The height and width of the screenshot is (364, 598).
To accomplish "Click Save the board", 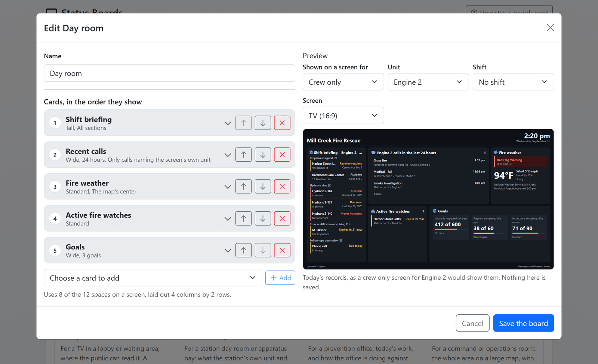I will 524,323.
